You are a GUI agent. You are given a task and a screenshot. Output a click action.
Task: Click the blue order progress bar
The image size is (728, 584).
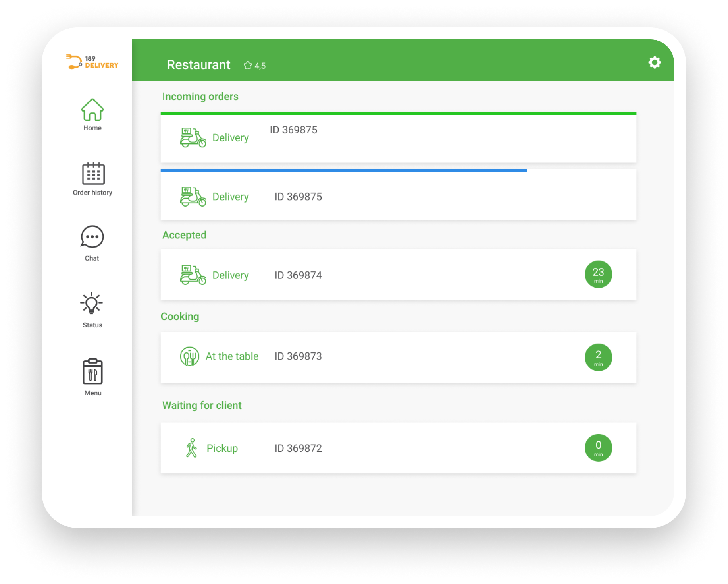343,170
